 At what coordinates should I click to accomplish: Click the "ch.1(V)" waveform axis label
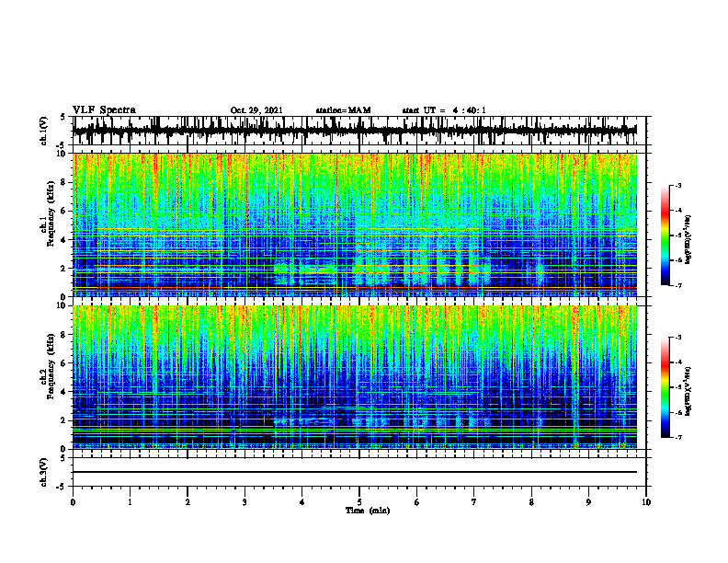43,131
